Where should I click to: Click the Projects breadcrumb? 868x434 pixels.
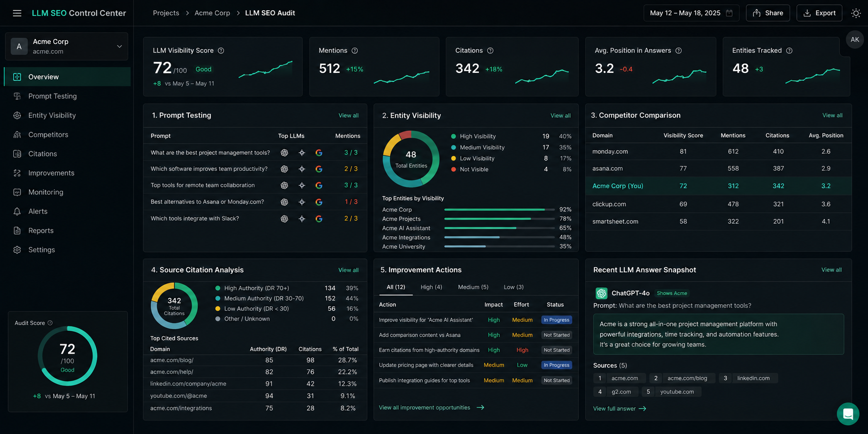point(166,13)
